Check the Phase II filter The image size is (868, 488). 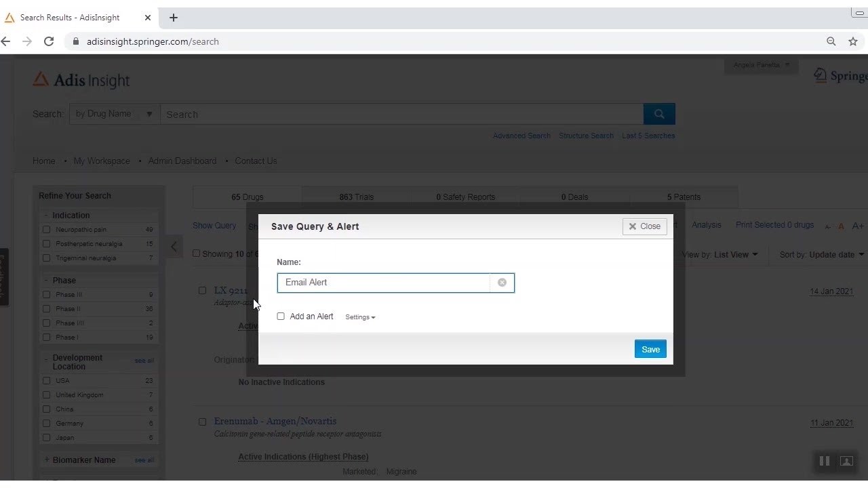coord(46,309)
